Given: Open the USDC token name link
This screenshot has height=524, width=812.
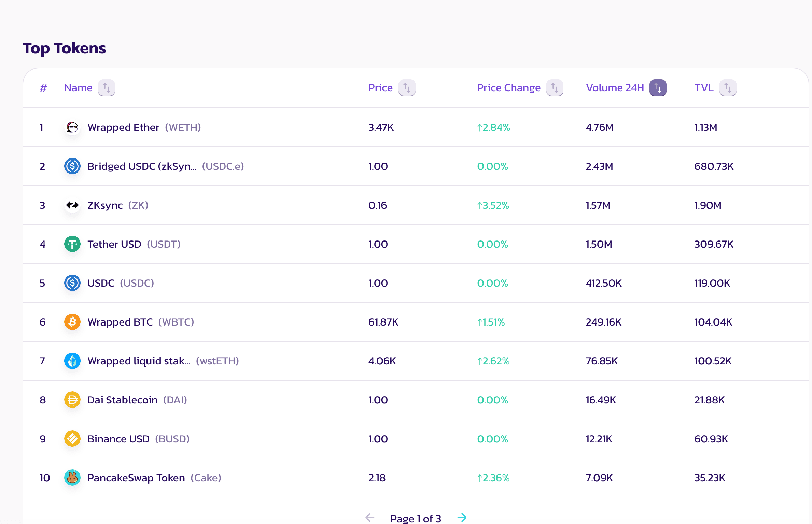Looking at the screenshot, I should tap(101, 283).
